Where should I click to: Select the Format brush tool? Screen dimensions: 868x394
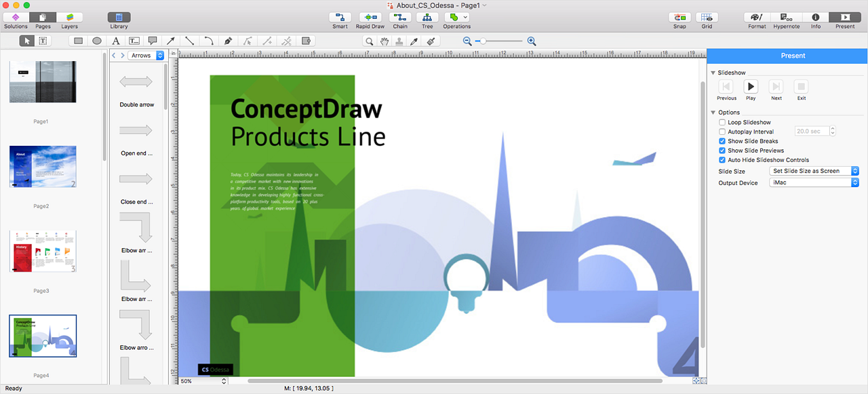[x=430, y=41]
